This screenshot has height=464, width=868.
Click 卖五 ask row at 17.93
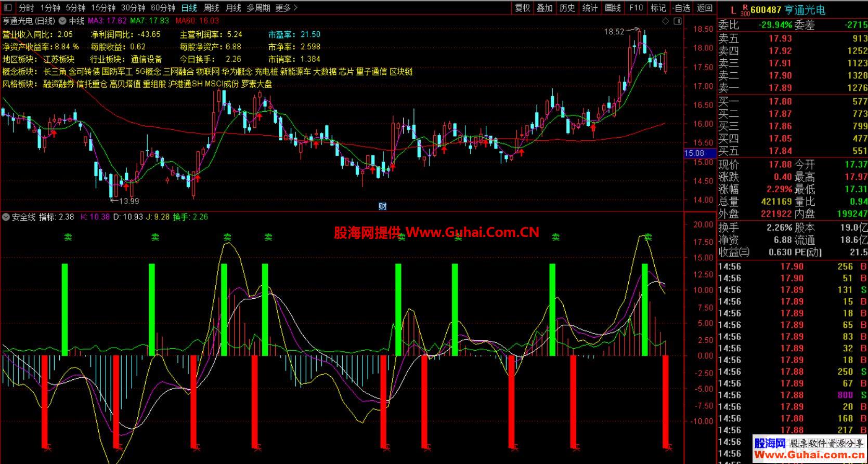[x=793, y=38]
